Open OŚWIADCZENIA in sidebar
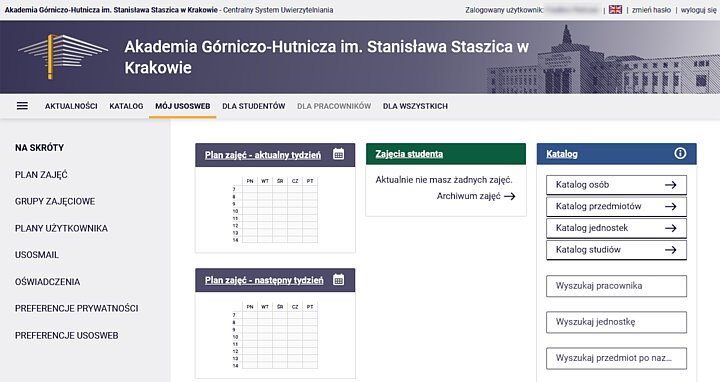The image size is (720, 382). [x=47, y=282]
